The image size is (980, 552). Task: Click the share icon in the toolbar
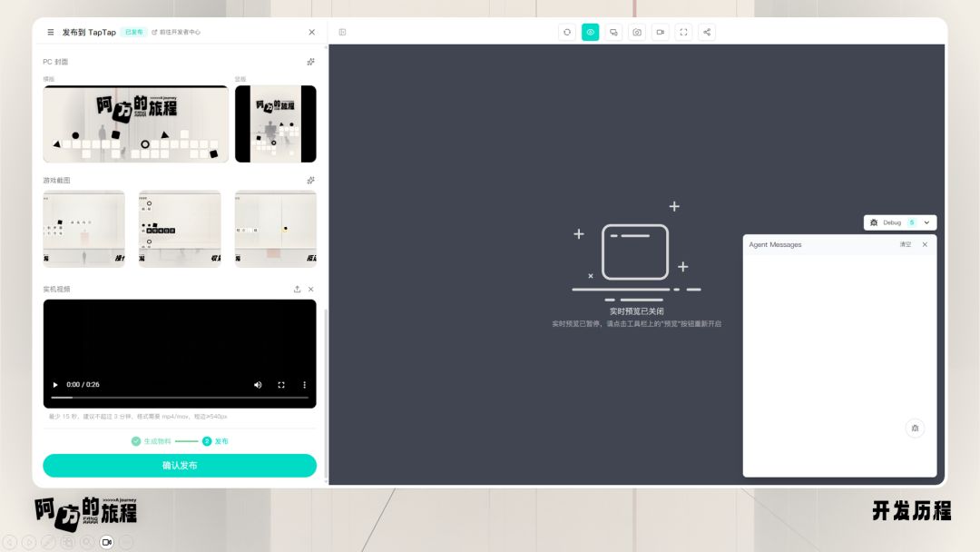pyautogui.click(x=707, y=32)
